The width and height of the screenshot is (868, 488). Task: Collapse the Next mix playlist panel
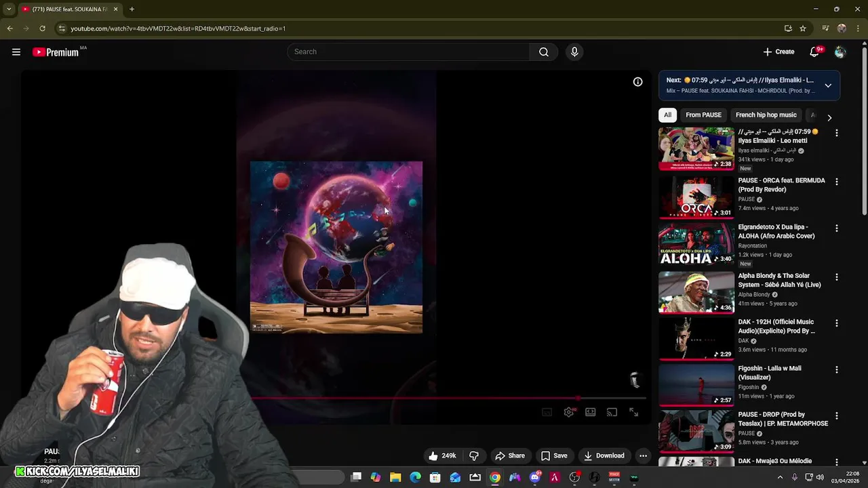tap(828, 85)
